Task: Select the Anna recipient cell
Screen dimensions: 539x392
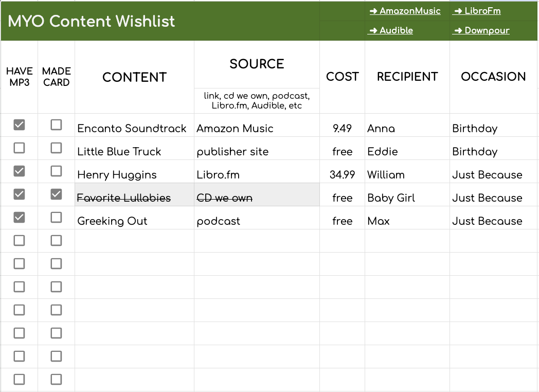Action: point(407,125)
